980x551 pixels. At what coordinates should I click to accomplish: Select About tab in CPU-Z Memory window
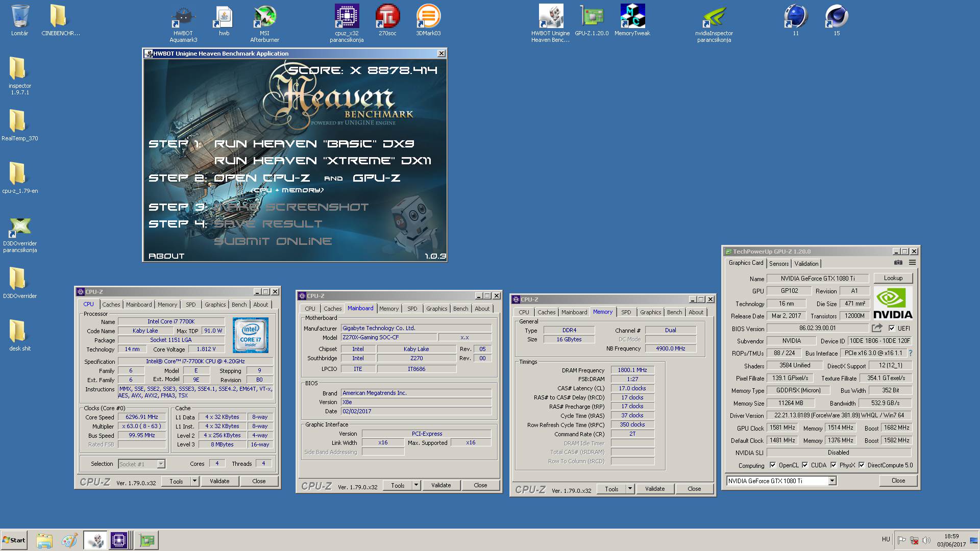(696, 312)
